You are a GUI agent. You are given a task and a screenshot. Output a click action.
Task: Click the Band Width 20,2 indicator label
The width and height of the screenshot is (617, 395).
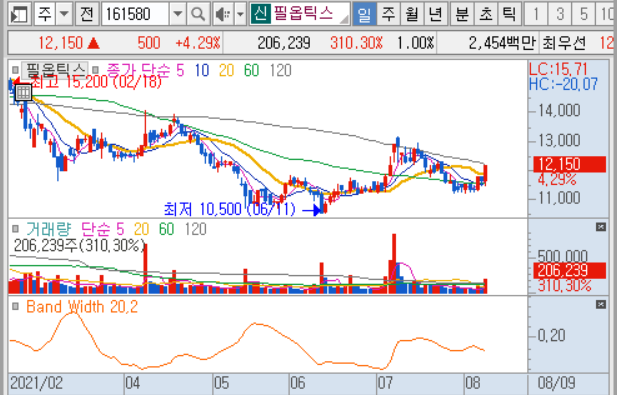point(82,307)
